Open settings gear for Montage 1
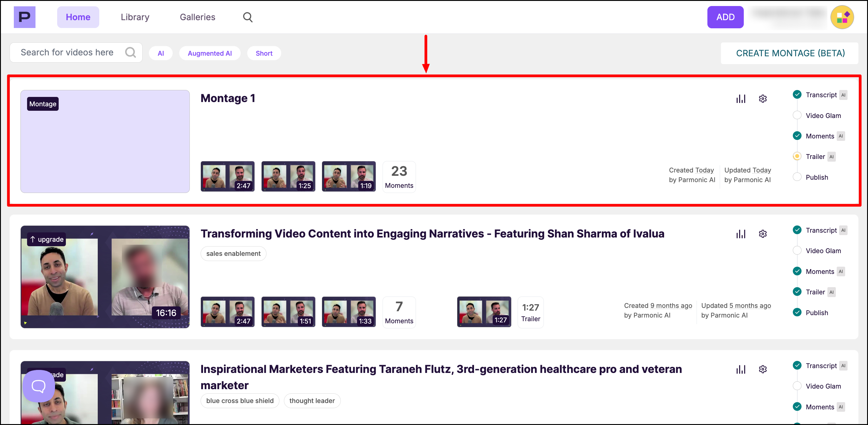The width and height of the screenshot is (868, 425). click(x=762, y=98)
